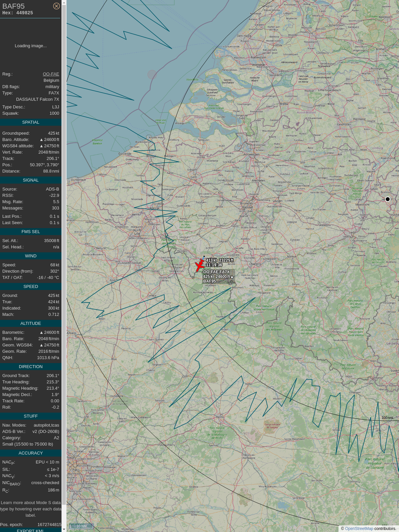Click the STUFF section header
The image size is (399, 532).
tap(31, 416)
